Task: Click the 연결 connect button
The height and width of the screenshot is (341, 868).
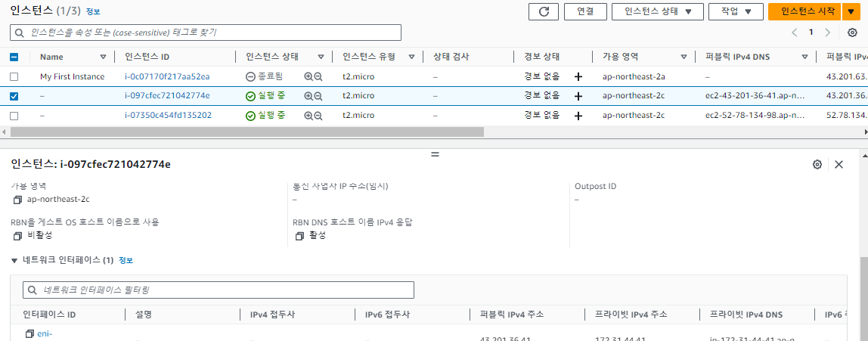Action: point(585,11)
